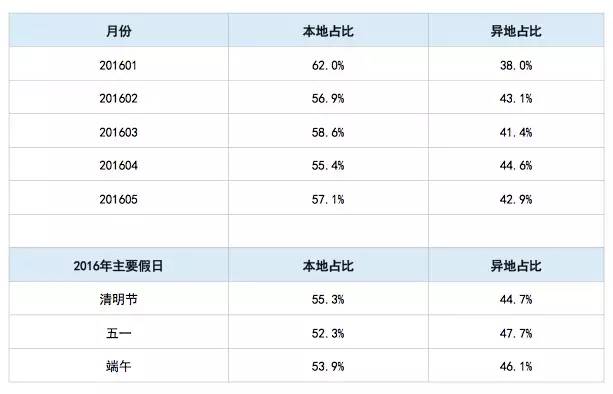Select the 端午 holiday row label
Screen dimensions: 613x394
(x=118, y=366)
